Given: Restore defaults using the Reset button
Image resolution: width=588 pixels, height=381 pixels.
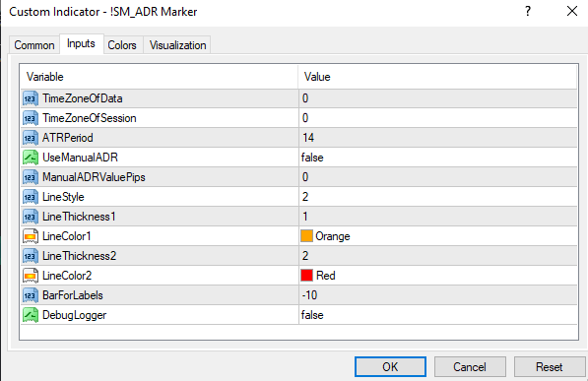Looking at the screenshot, I should [550, 367].
